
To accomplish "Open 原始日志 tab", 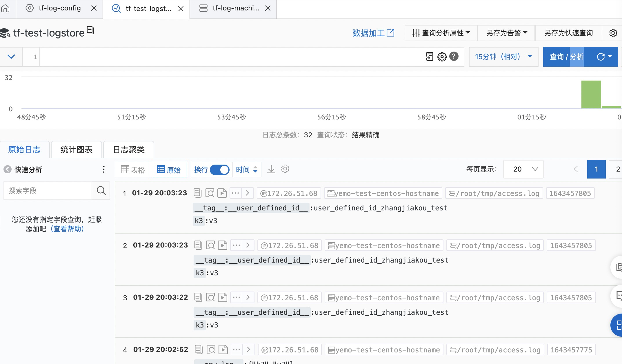I will tap(24, 150).
